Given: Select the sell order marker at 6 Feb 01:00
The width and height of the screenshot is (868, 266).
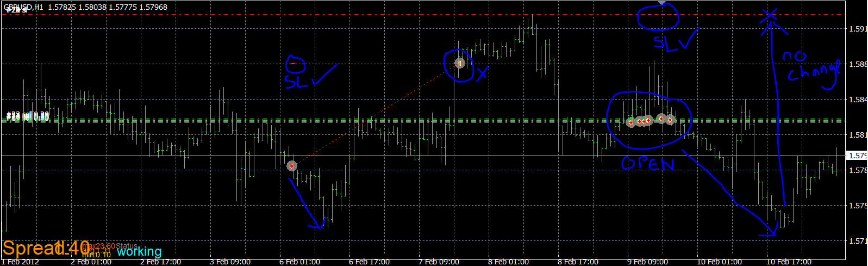Looking at the screenshot, I should pos(292,165).
